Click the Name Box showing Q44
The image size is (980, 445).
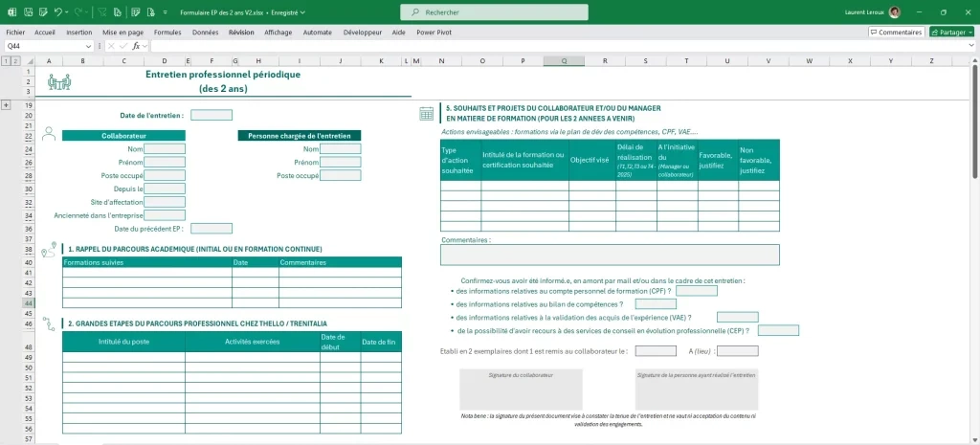pos(44,46)
